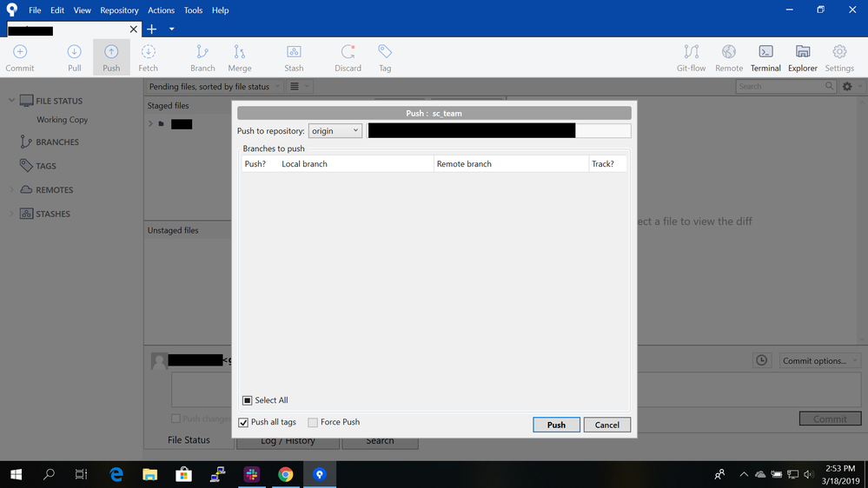The width and height of the screenshot is (868, 488).
Task: Click the Fetch toolbar icon
Action: click(x=148, y=57)
